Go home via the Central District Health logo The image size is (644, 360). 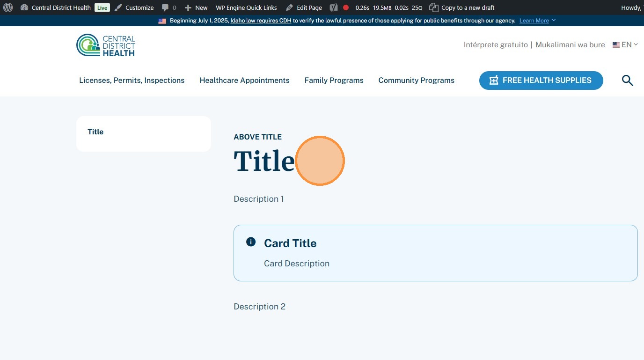tap(106, 45)
